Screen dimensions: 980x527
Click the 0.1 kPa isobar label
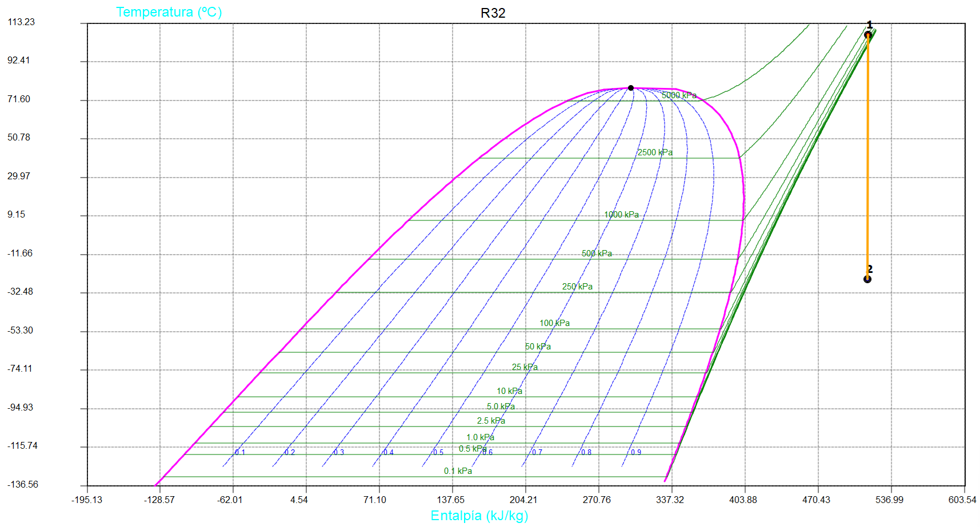[458, 471]
